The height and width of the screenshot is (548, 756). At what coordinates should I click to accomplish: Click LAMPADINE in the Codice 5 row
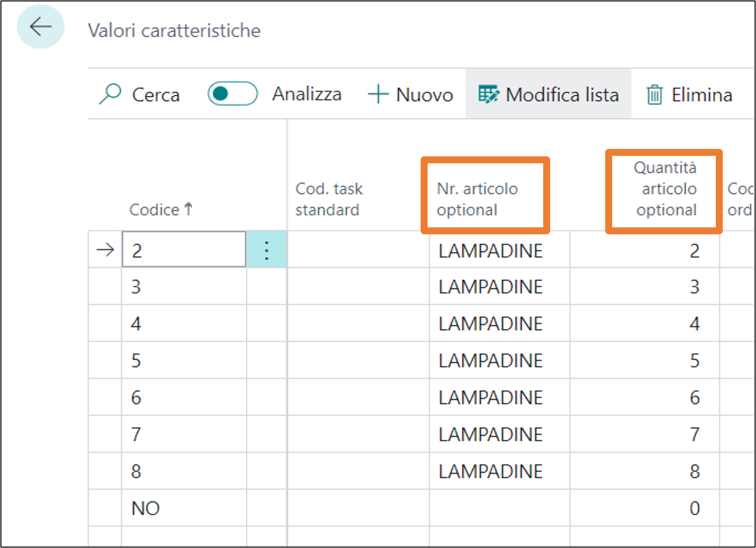490,360
